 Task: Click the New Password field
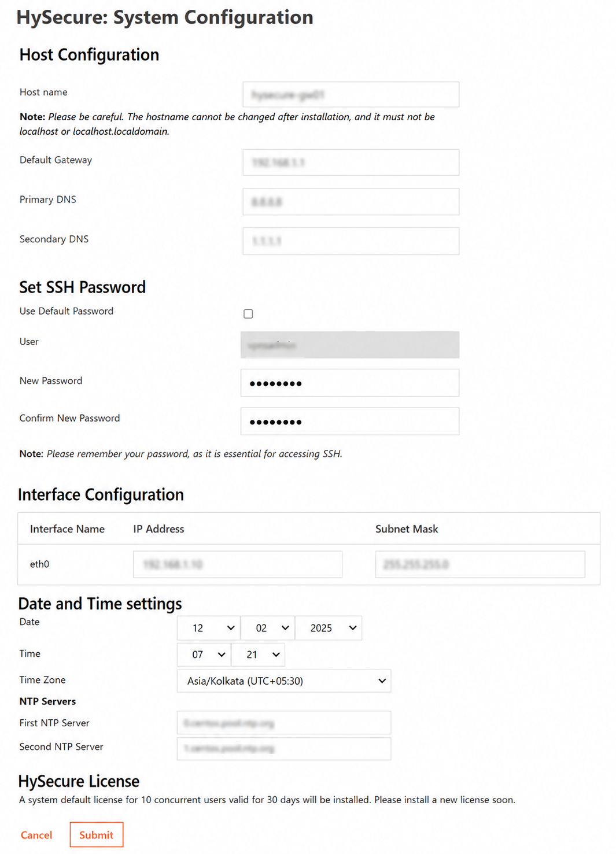350,383
